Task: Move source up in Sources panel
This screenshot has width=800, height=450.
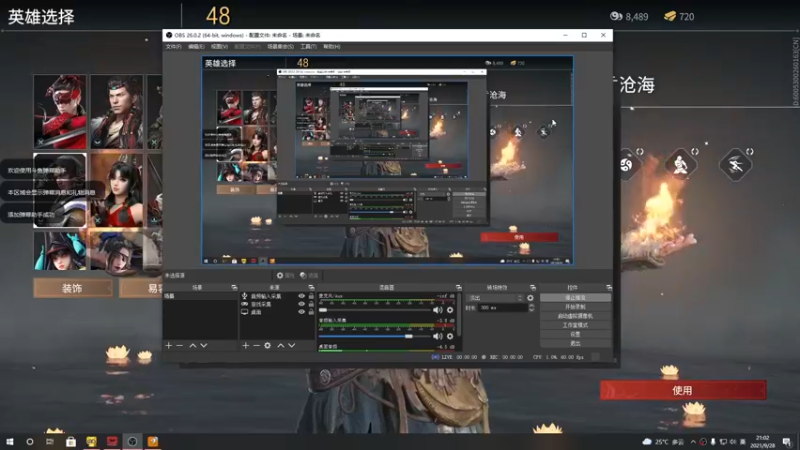Action: (281, 345)
